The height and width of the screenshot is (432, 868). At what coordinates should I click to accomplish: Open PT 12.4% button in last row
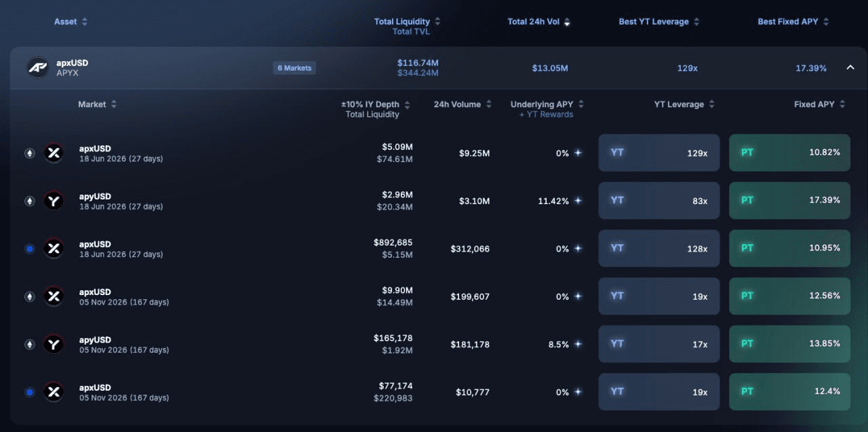click(x=789, y=391)
